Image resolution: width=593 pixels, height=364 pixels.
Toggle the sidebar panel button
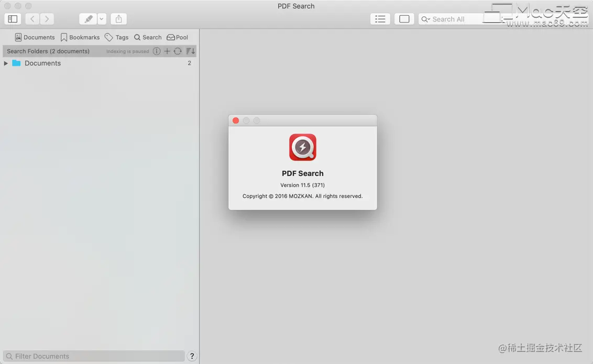(x=13, y=19)
